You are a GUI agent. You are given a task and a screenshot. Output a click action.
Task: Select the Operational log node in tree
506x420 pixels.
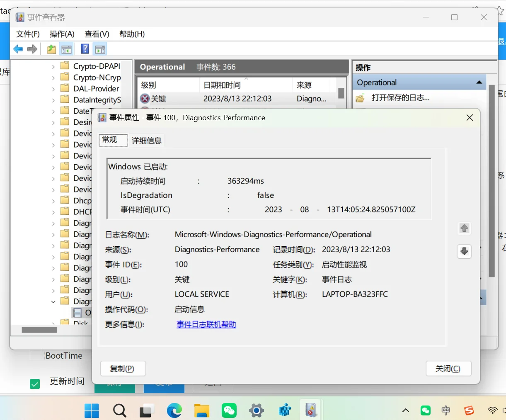tap(82, 313)
